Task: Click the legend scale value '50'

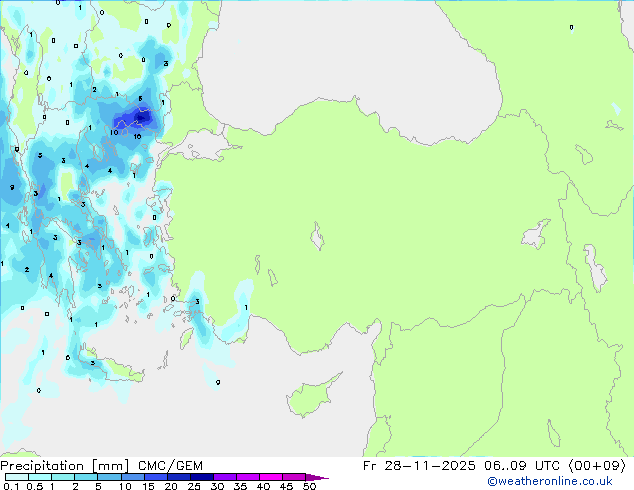Action: pyautogui.click(x=309, y=486)
